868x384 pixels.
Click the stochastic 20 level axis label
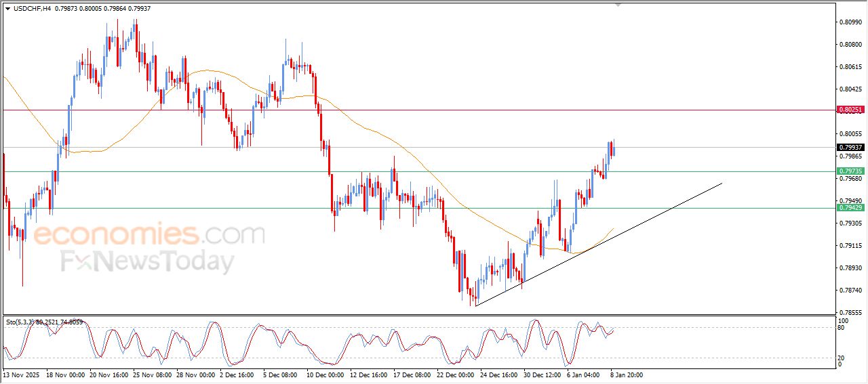coord(843,357)
